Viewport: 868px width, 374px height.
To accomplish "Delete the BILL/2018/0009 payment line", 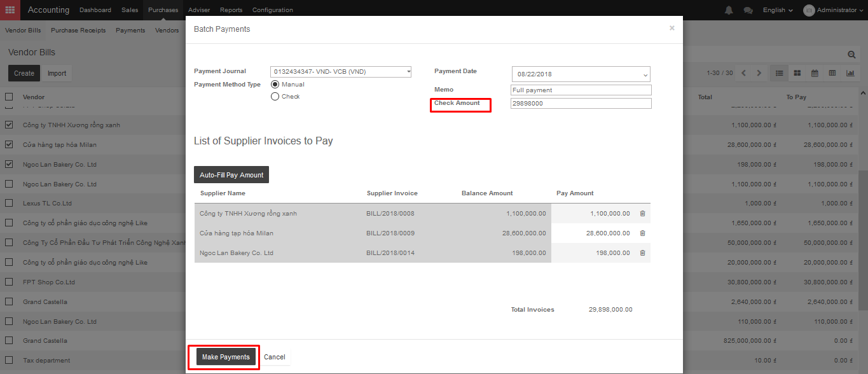I will coord(642,233).
